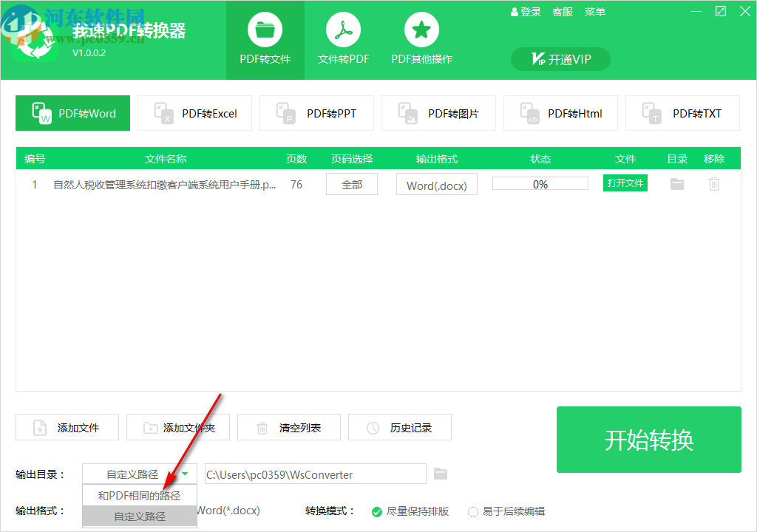The height and width of the screenshot is (532, 757).
Task: Enable the 易于后续编辑 conversion mode
Action: pyautogui.click(x=472, y=511)
